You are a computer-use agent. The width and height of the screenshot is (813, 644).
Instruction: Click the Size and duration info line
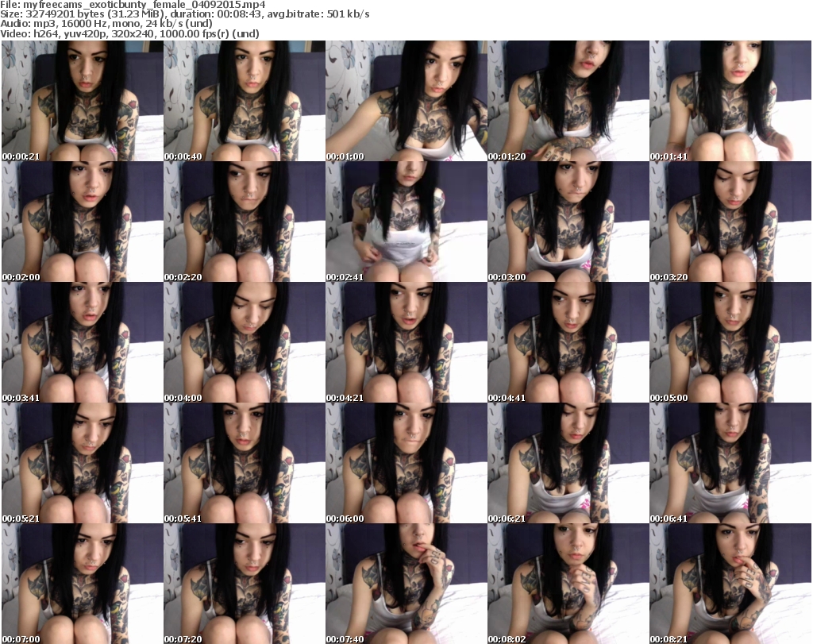tap(184, 14)
